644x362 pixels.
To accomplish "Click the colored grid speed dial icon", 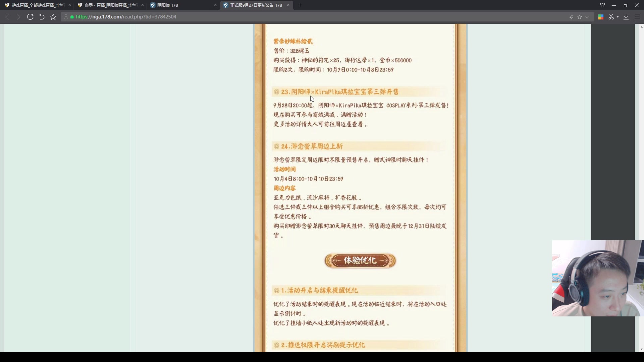I will (x=601, y=17).
